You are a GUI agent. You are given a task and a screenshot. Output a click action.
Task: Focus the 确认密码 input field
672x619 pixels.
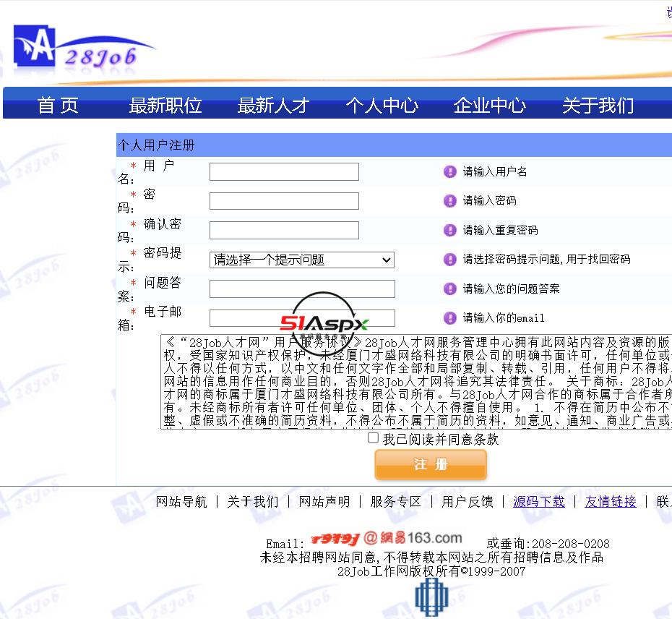coord(284,231)
